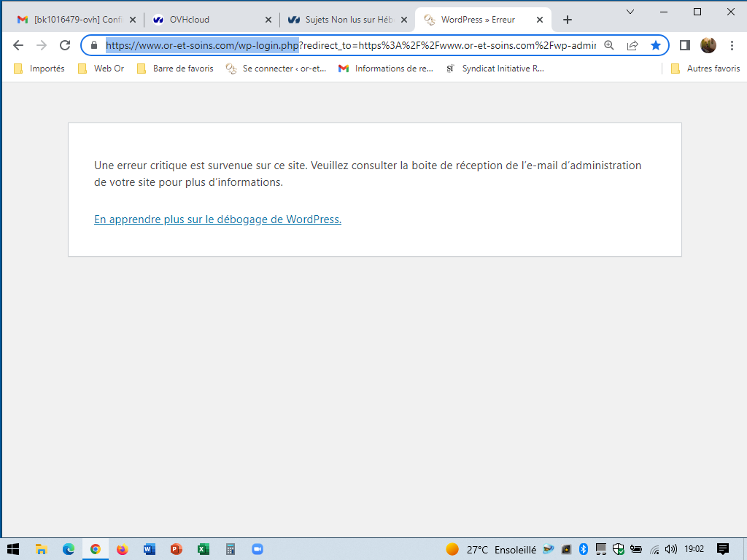Viewport: 747px width, 560px height.
Task: Toggle the browser side panel
Action: coord(684,45)
